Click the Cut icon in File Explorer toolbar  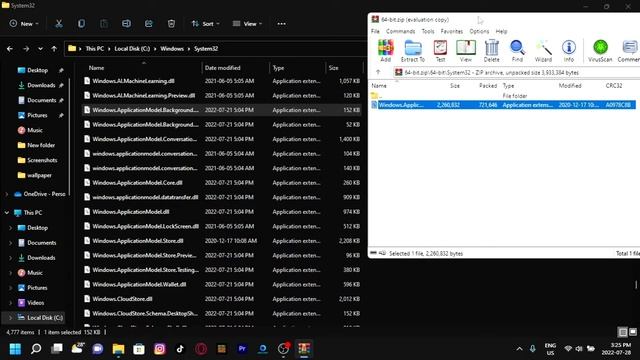59,24
